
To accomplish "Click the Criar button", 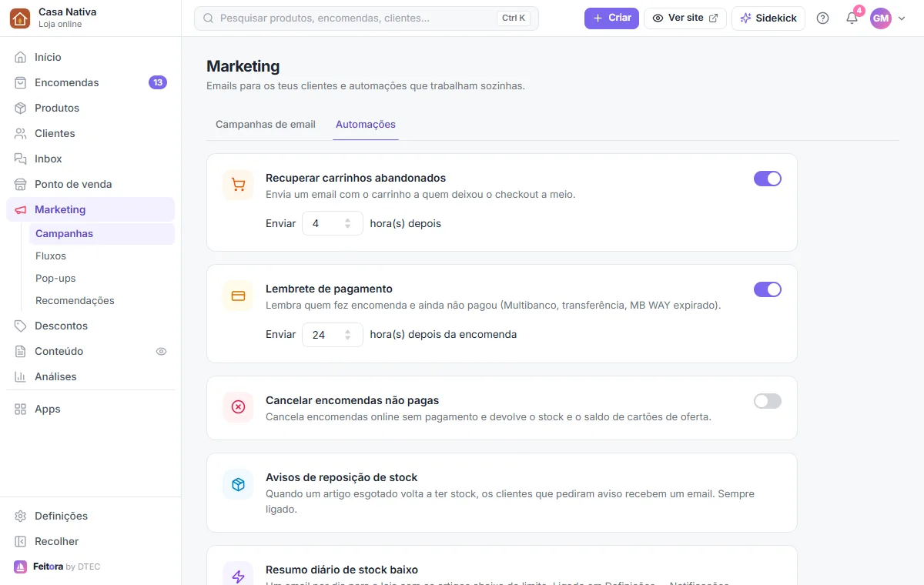I will (611, 18).
